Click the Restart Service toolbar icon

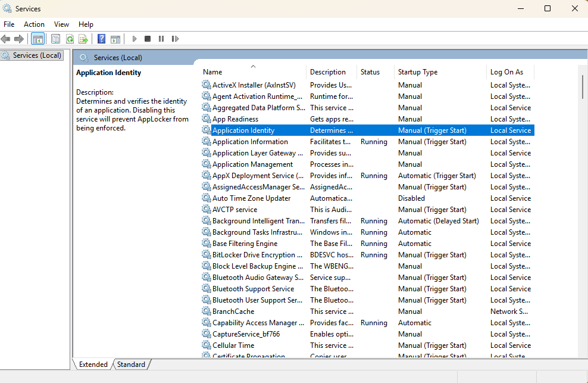175,39
